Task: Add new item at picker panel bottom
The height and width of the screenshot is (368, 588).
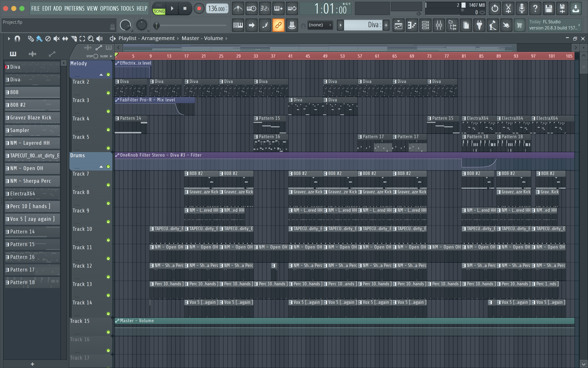Action: [x=32, y=364]
